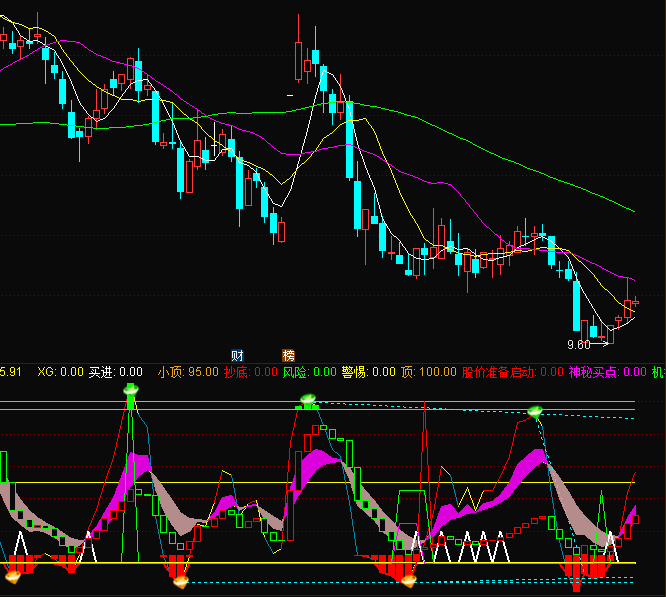This screenshot has height=597, width=666.
Task: Click the yellow 警惕: 0.00 indicator label
Action: (x=369, y=372)
